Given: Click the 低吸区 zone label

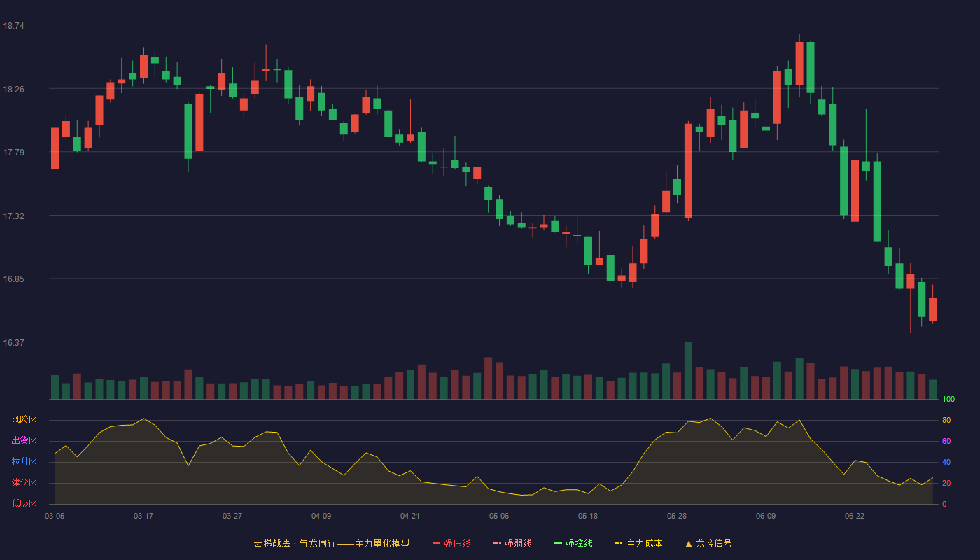Looking at the screenshot, I should [x=24, y=503].
